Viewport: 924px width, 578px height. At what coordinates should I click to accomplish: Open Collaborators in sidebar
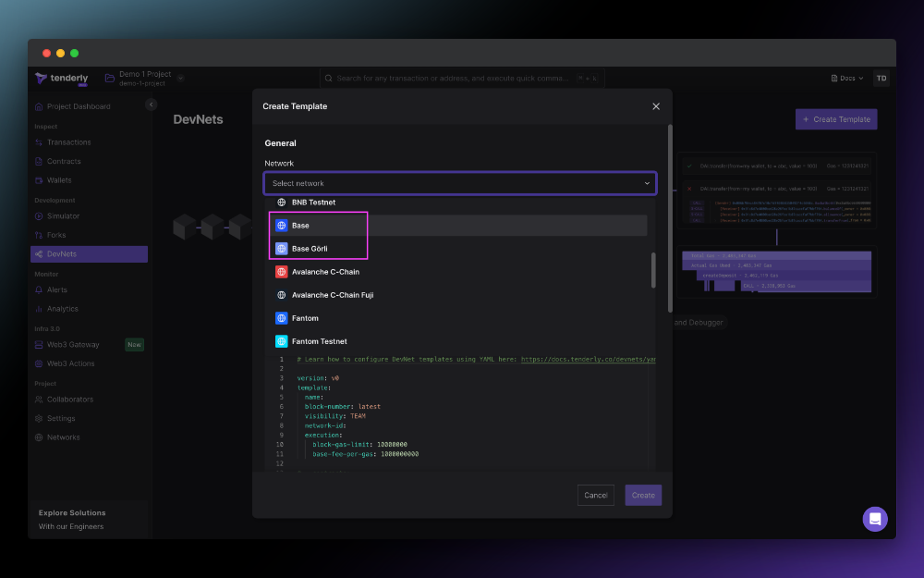click(x=70, y=400)
